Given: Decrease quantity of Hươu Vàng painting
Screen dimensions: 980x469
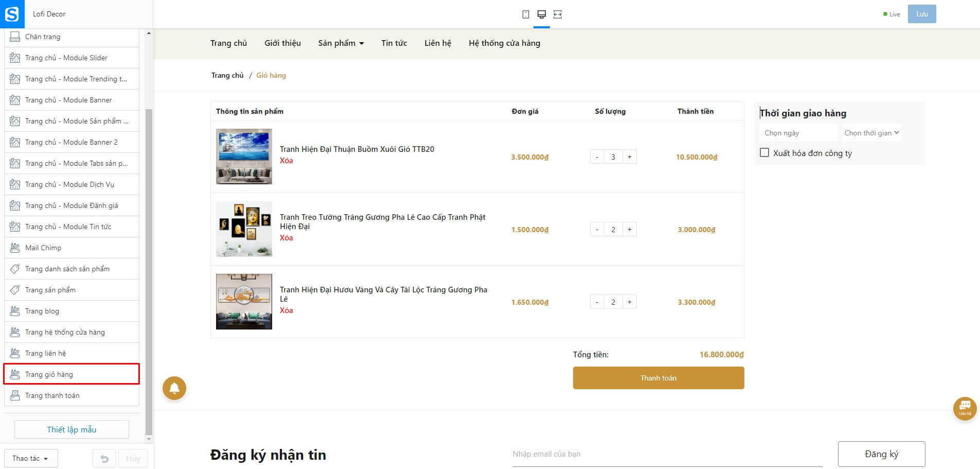Looking at the screenshot, I should coord(597,302).
